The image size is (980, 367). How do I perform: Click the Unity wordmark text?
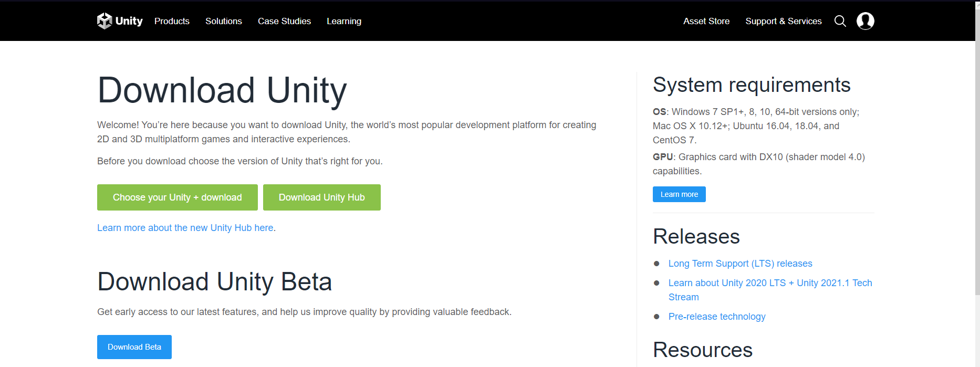click(129, 21)
